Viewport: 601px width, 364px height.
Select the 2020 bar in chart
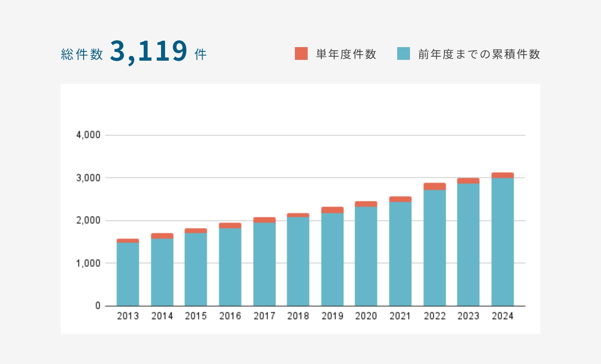(x=366, y=253)
